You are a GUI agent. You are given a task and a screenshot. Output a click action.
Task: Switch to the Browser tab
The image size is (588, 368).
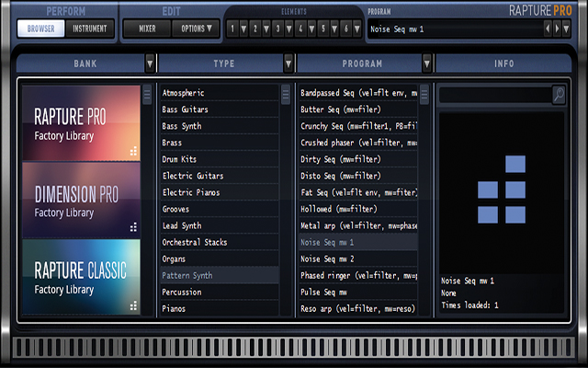pyautogui.click(x=41, y=29)
